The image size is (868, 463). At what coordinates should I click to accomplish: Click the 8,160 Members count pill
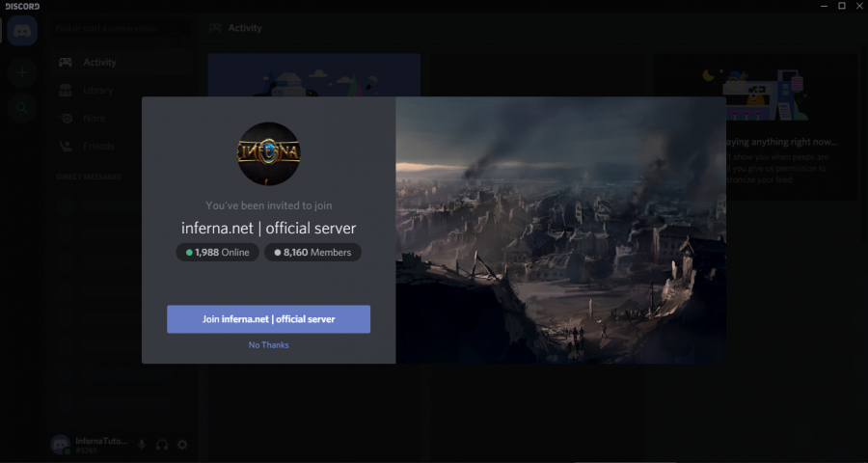tap(313, 253)
